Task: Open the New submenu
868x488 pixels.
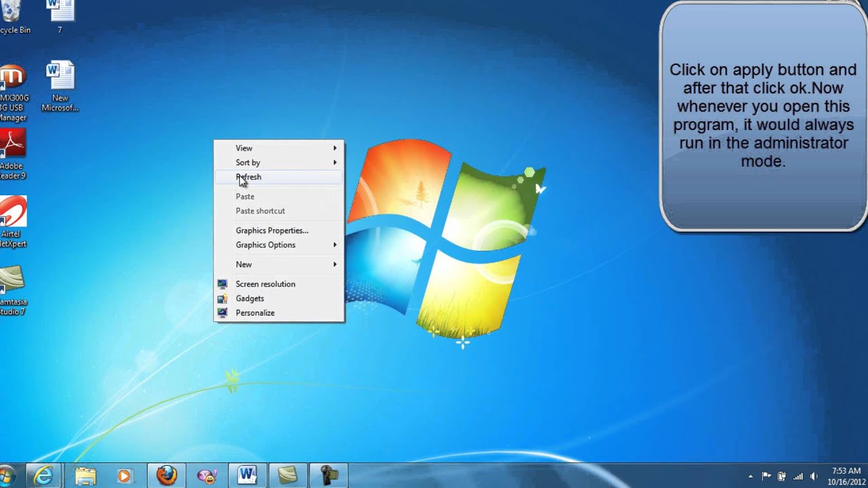Action: (x=279, y=264)
